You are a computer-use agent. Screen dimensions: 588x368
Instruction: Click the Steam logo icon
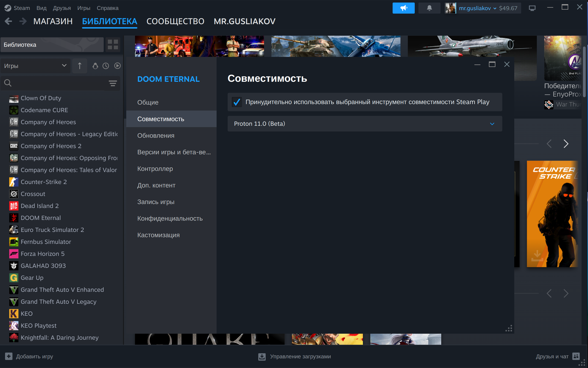point(8,8)
